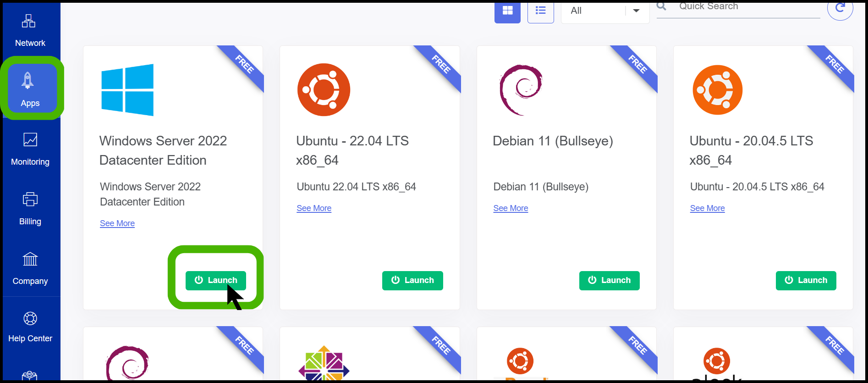This screenshot has height=383, width=868.
Task: See More for Windows Server 2022
Action: (117, 223)
